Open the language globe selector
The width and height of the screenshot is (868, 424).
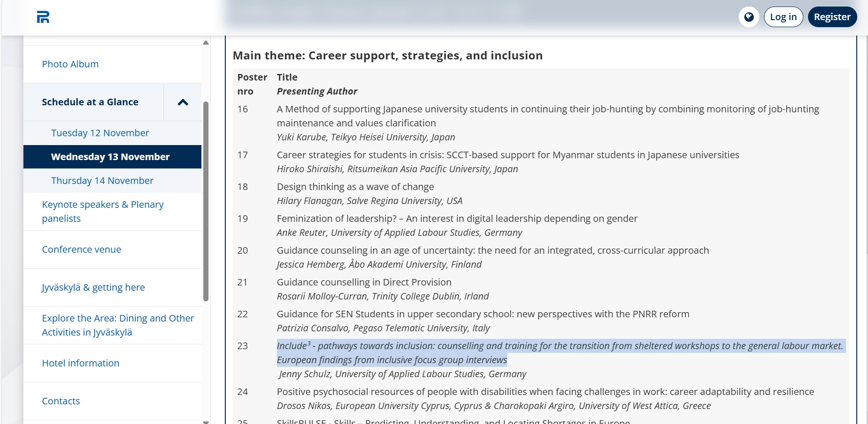(x=749, y=17)
